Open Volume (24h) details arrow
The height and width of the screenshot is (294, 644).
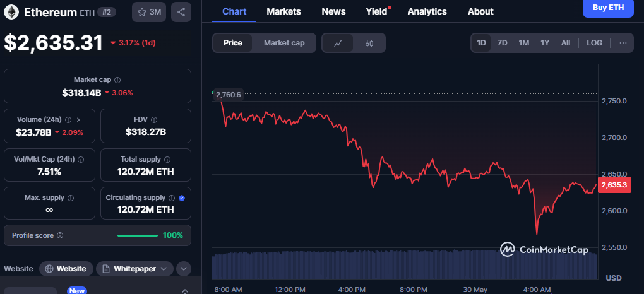coord(78,119)
